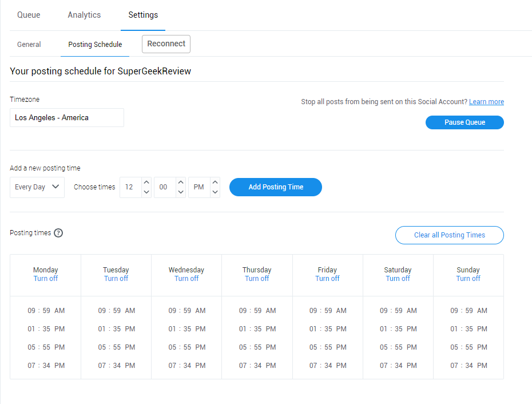Click the minute increment arrow
This screenshot has height=404, width=532.
pos(180,183)
